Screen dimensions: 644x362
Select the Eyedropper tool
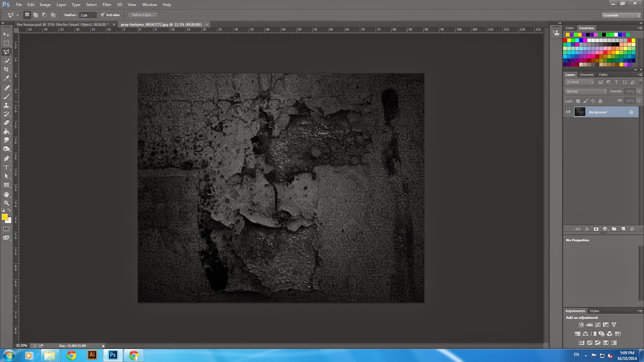[6, 78]
